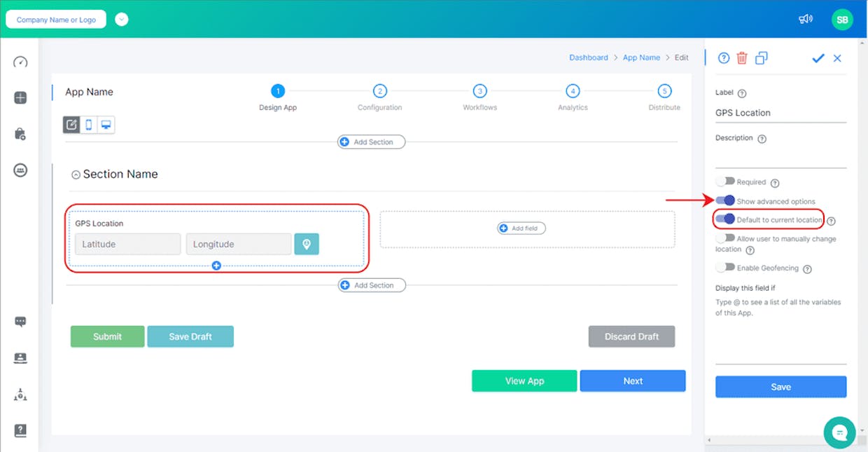Click the Edit breadcrumb text
Screen dimensions: 868x452
pyautogui.click(x=681, y=57)
